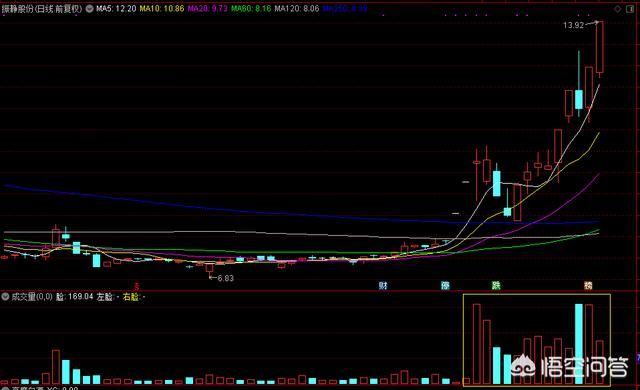Screen dimensions: 640x390
Task: Toggle the side panel icon at top-right
Action: pyautogui.click(x=630, y=9)
